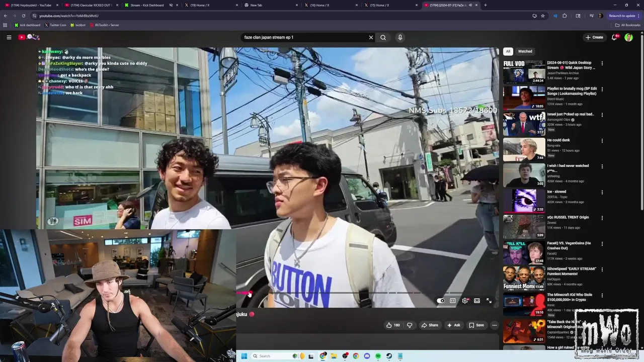Image resolution: width=644 pixels, height=362 pixels.
Task: Mute the Stream - Kick Dashboard tab
Action: point(171,5)
